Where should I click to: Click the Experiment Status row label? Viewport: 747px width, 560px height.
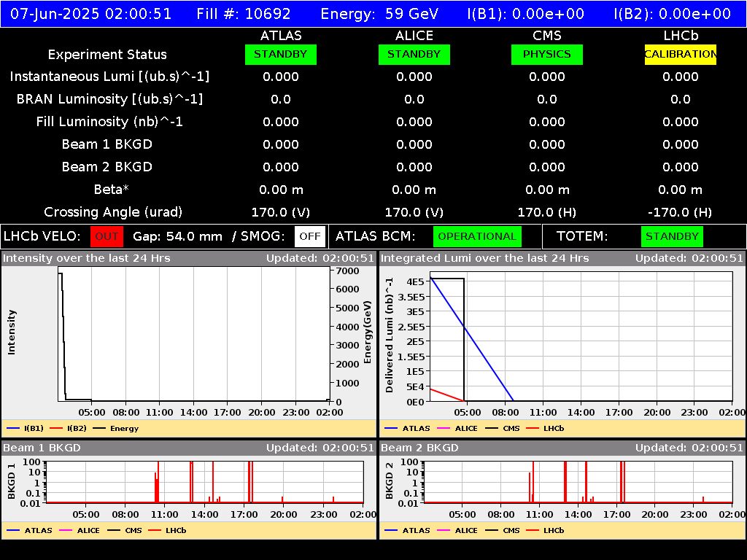pyautogui.click(x=107, y=55)
